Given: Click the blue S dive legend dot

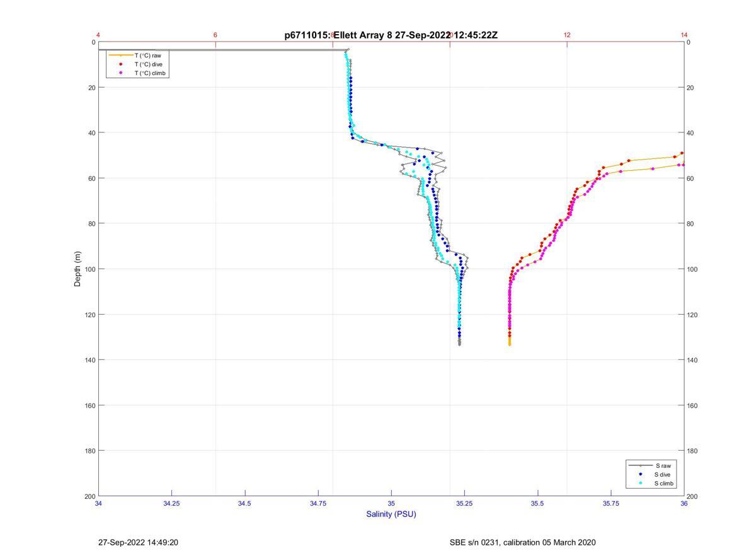Looking at the screenshot, I should (640, 474).
